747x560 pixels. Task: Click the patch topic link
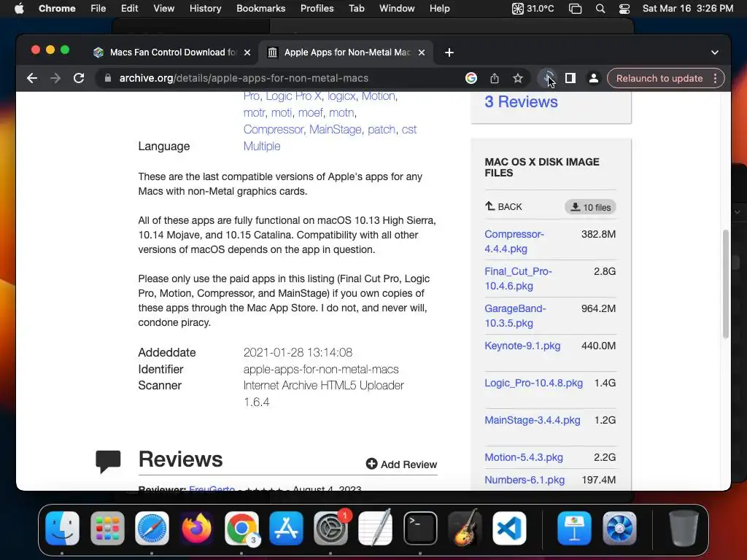click(382, 130)
